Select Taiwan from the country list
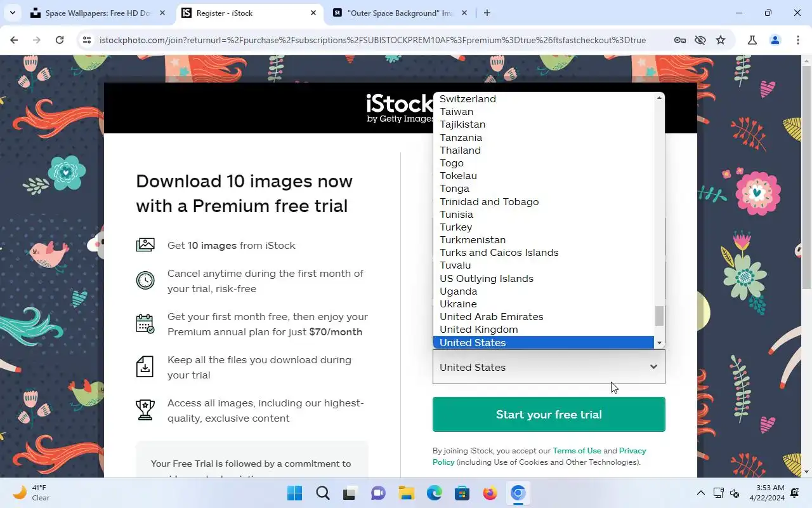This screenshot has width=812, height=508. (544, 112)
